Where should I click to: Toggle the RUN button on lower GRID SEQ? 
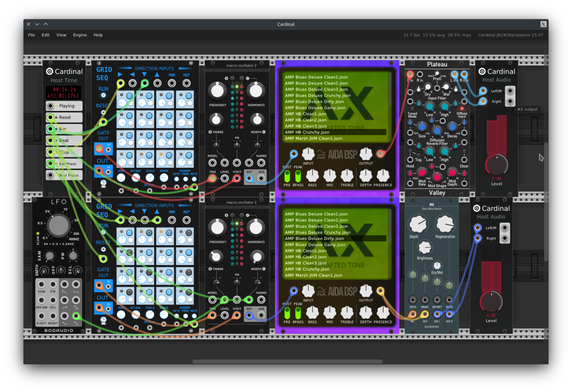(104, 232)
